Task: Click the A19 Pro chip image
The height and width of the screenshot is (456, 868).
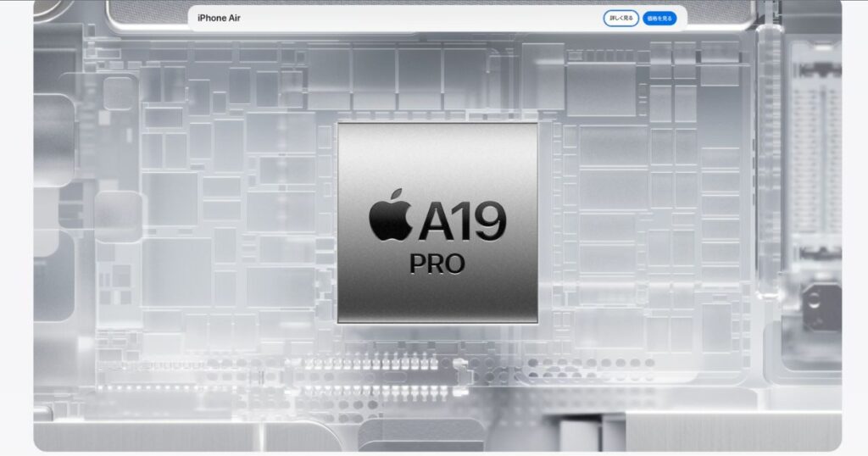Action: click(x=437, y=222)
